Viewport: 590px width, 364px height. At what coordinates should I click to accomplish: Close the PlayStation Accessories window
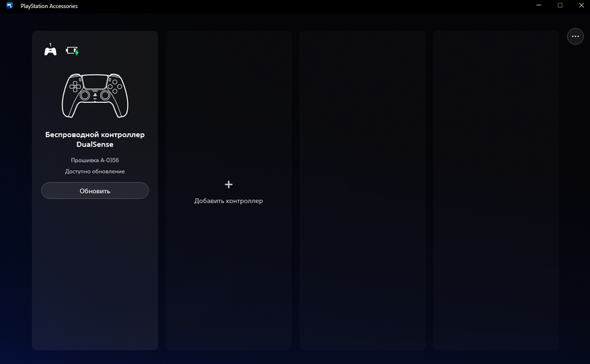581,5
